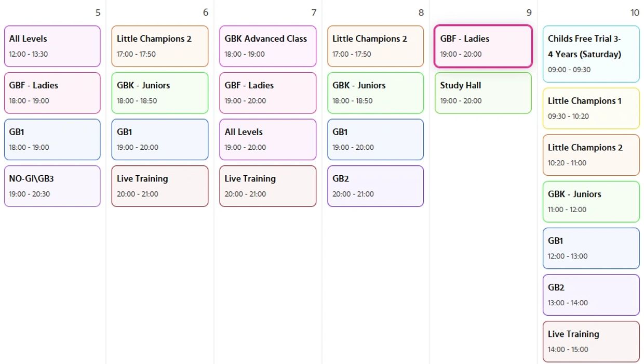Click the day 9 date number
644x364 pixels.
click(529, 13)
